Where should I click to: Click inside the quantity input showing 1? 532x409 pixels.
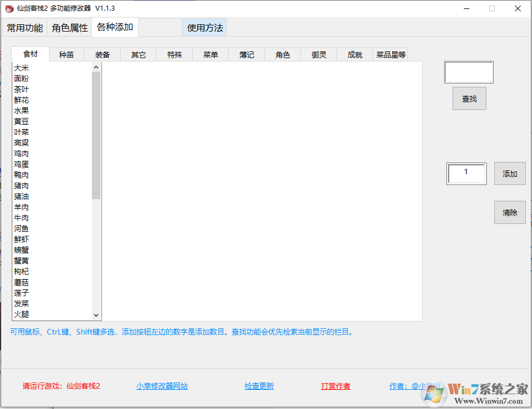(466, 173)
